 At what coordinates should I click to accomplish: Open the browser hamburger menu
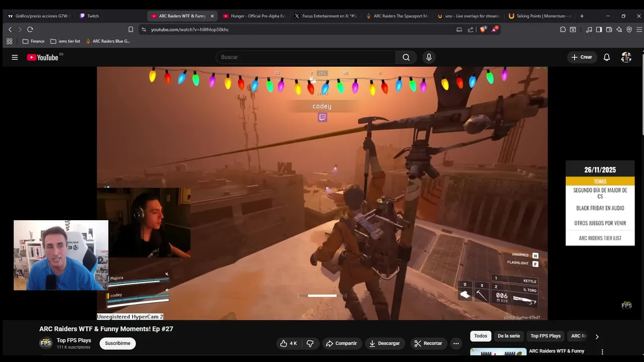pyautogui.click(x=639, y=30)
